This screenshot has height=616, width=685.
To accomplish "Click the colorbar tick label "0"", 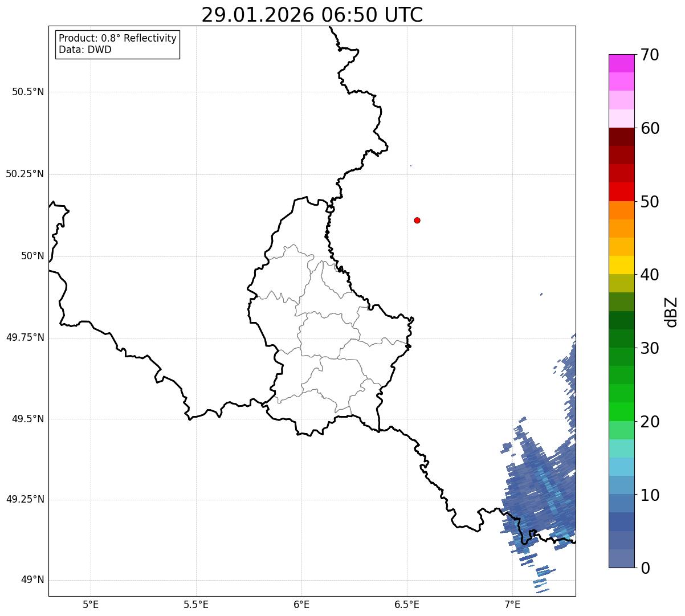I will point(646,568).
